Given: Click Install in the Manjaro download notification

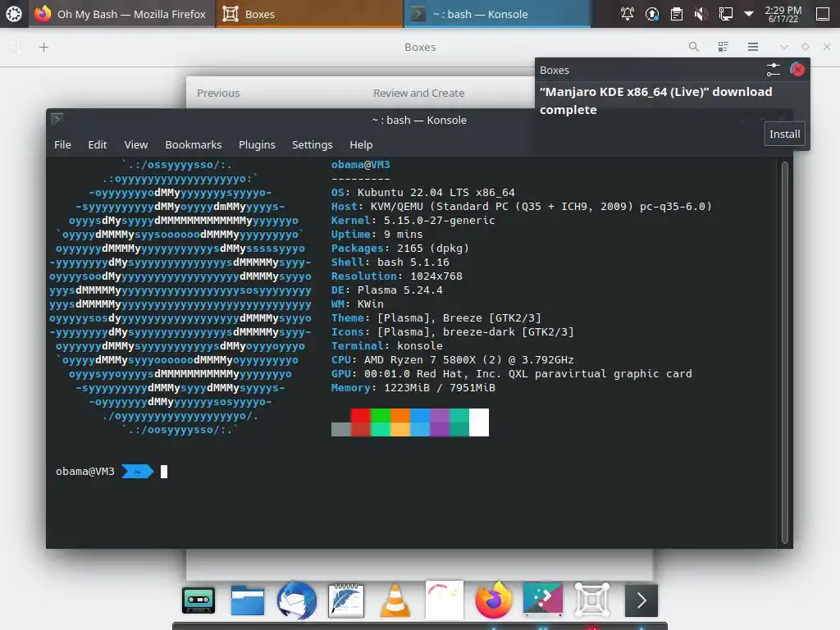Looking at the screenshot, I should tap(785, 134).
